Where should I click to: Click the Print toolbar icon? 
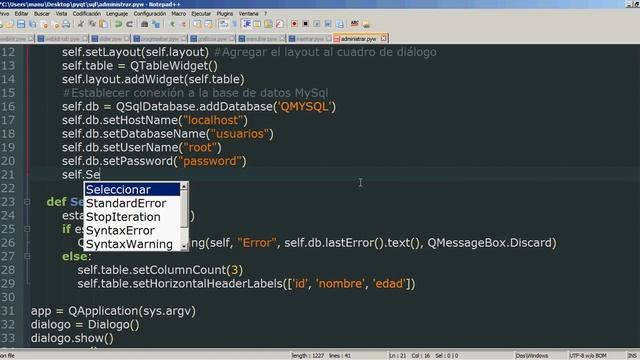[66, 24]
